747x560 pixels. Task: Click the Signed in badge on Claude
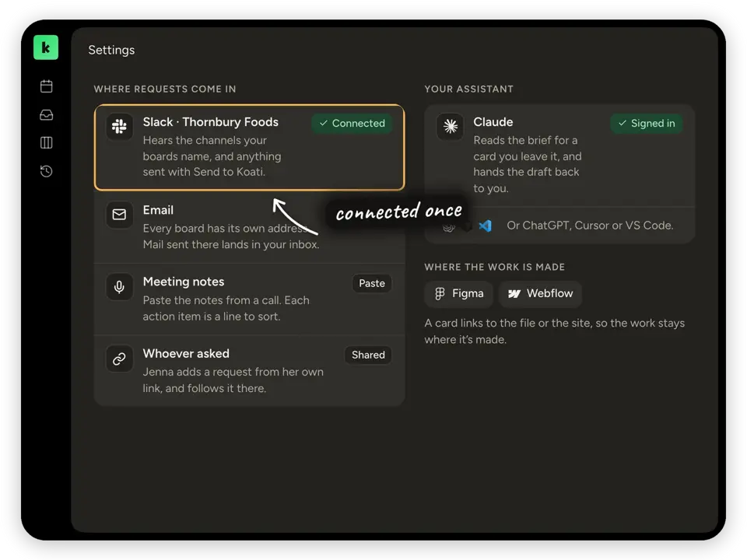click(647, 124)
